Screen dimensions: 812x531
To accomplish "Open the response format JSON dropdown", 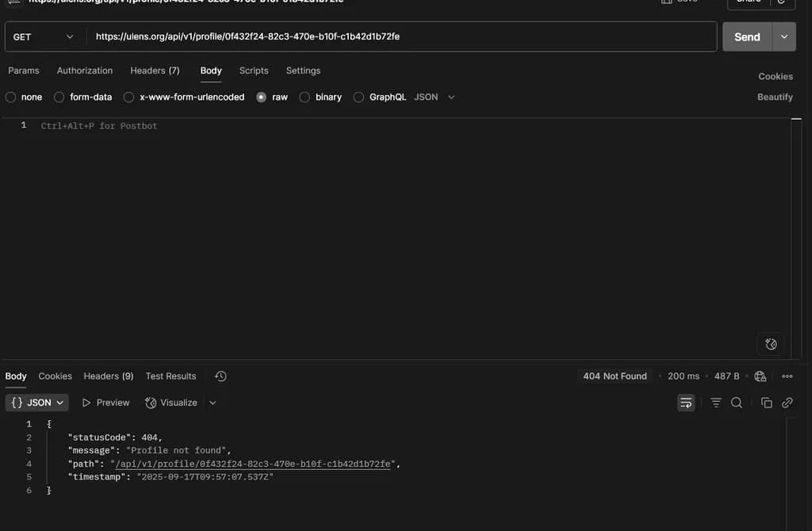I will pos(37,403).
